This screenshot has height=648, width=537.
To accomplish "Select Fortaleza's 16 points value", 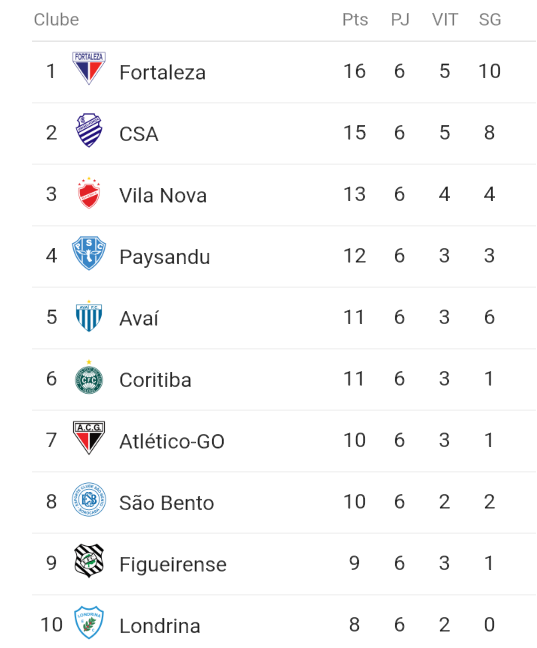I will coord(354,71).
